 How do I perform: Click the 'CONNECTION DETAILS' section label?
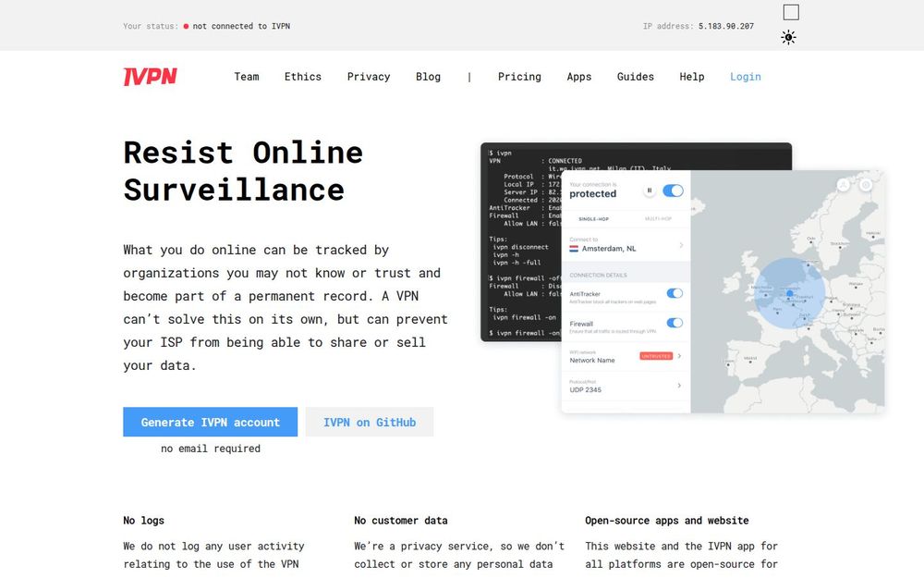pyautogui.click(x=598, y=275)
